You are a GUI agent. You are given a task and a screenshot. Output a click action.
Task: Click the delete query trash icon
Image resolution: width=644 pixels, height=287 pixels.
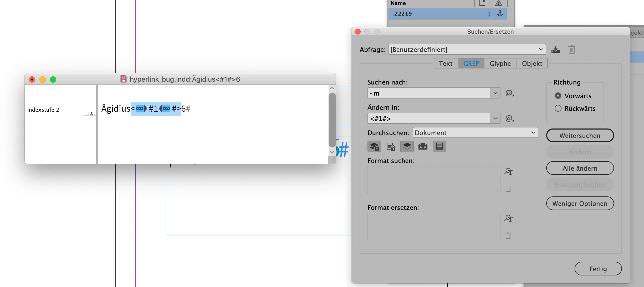click(x=571, y=50)
